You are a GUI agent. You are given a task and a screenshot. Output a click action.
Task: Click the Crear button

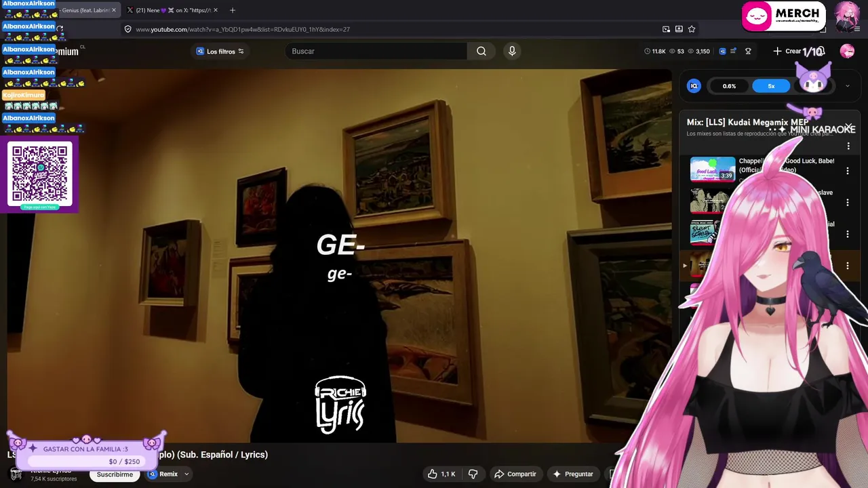(787, 52)
